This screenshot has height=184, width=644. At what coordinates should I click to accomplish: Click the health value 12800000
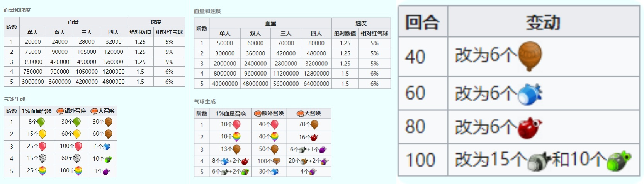(316, 74)
